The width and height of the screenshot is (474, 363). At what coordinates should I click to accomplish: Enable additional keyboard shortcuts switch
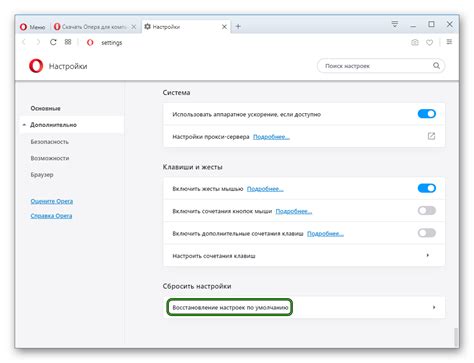(427, 233)
